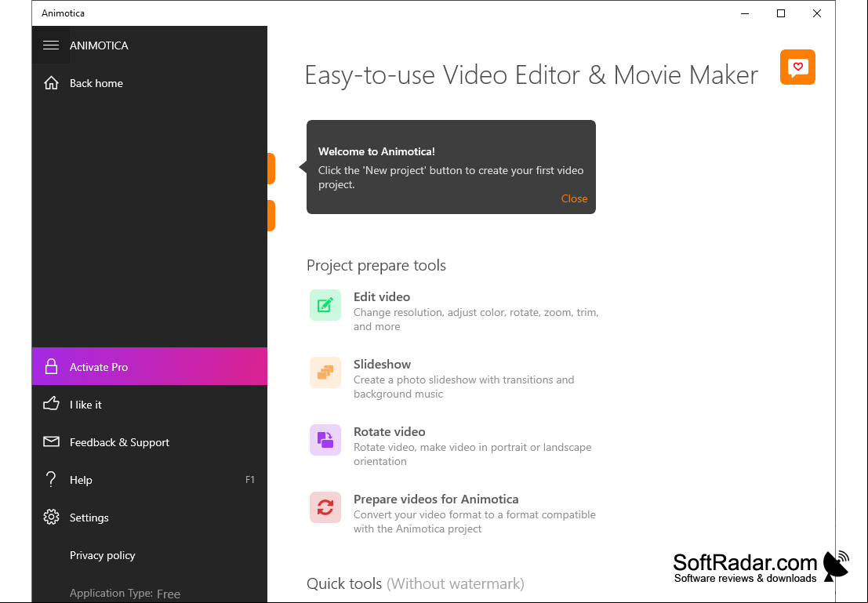Click the ANIMOTICA sidebar title

coord(99,45)
